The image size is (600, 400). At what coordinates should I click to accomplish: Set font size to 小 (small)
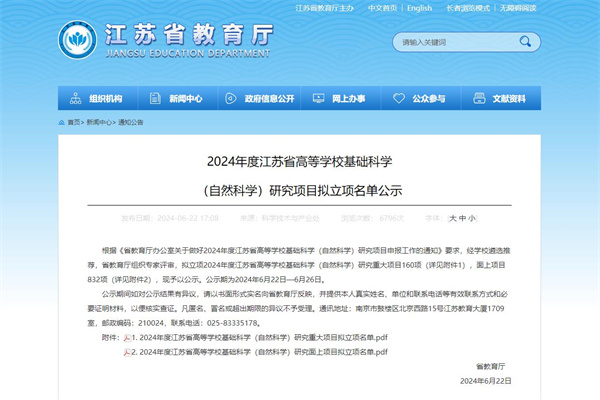(473, 217)
